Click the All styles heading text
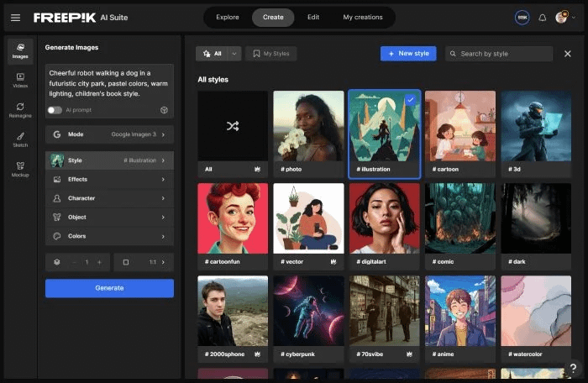This screenshot has width=588, height=383. coord(213,80)
